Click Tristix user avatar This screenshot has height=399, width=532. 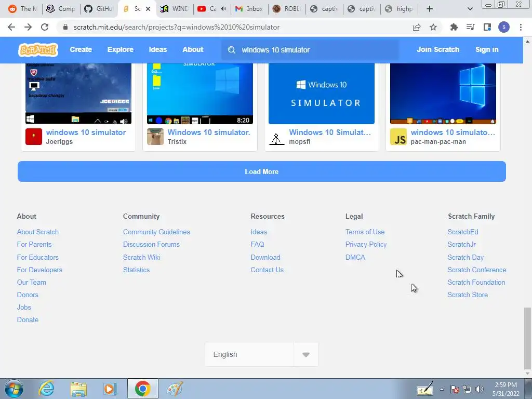tap(155, 137)
